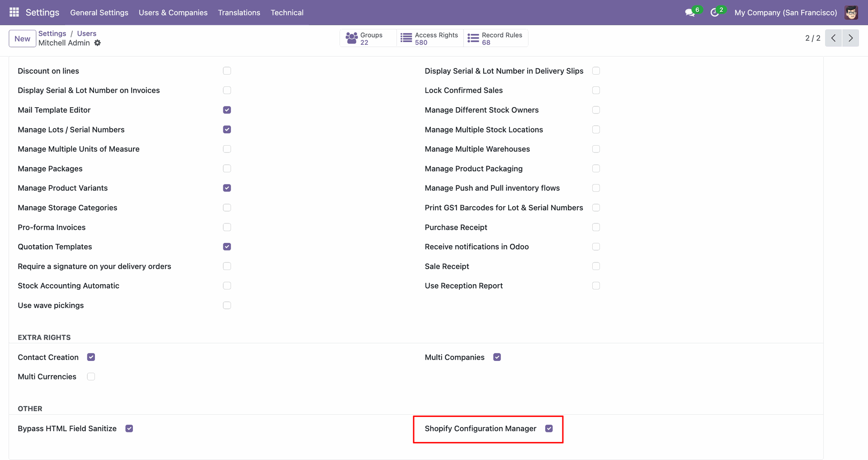
Task: Enable Require a signature on delivery orders
Action: [x=227, y=266]
